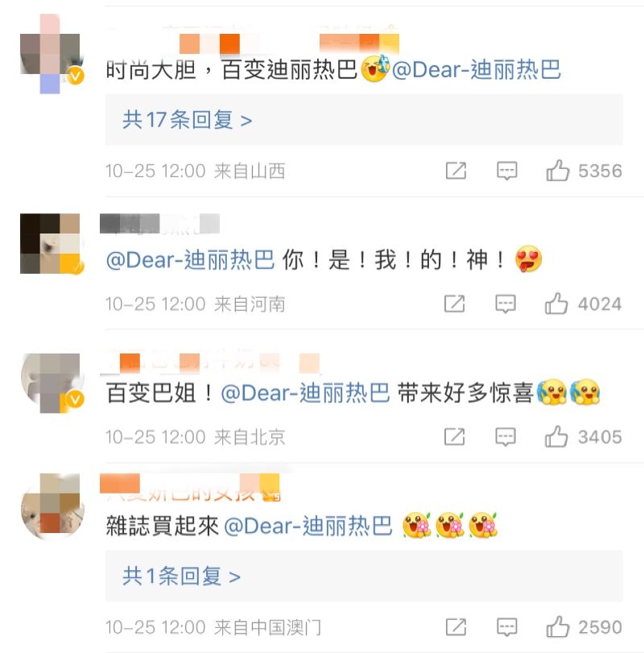Like the 雜誌買起來 comment with 2590 likes

pos(557,626)
